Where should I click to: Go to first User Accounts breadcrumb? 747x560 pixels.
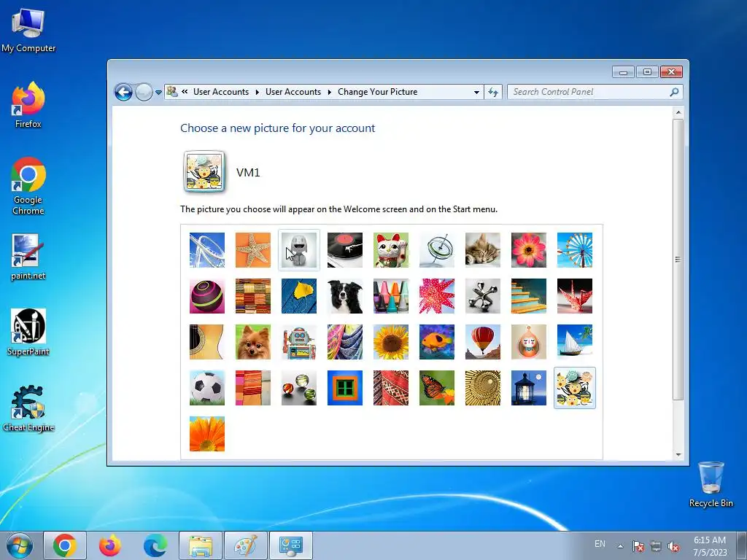click(x=221, y=92)
